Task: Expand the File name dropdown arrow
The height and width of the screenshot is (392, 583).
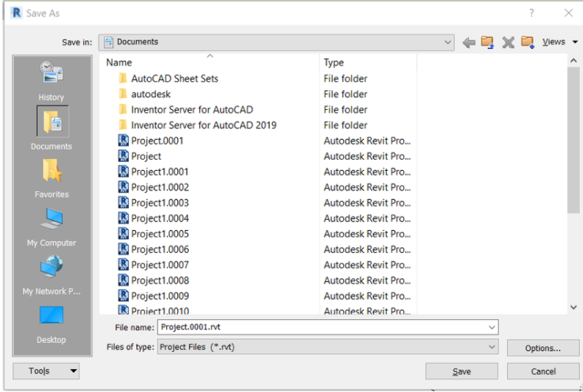Action: click(492, 327)
